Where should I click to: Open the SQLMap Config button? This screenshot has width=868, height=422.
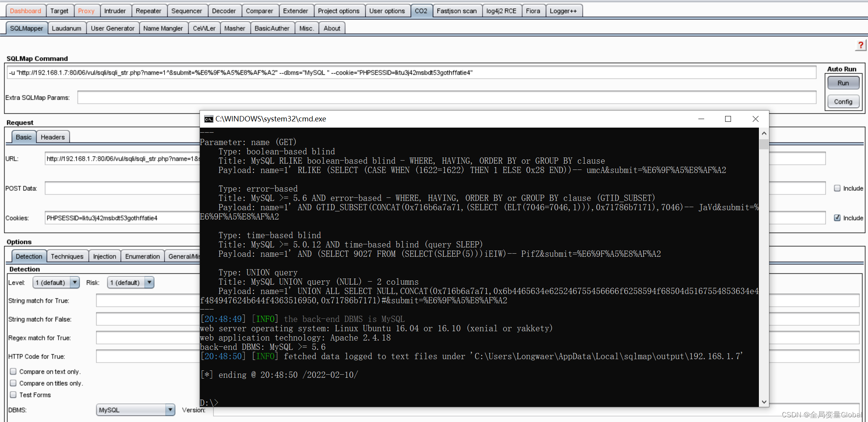coord(843,102)
